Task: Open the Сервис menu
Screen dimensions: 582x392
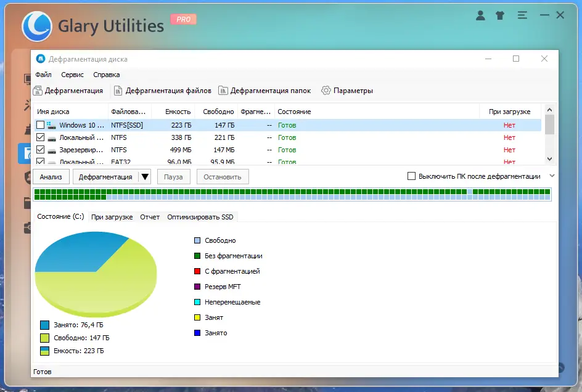Action: point(72,75)
